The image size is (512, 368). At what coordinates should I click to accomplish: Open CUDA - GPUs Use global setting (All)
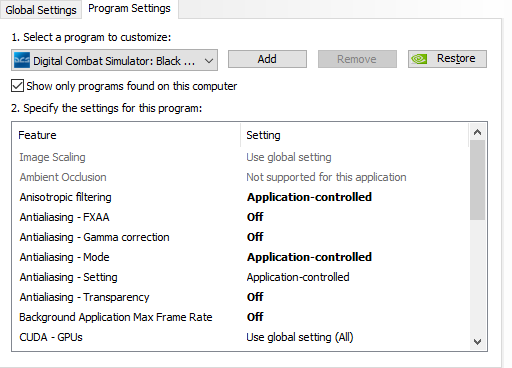[300, 337]
